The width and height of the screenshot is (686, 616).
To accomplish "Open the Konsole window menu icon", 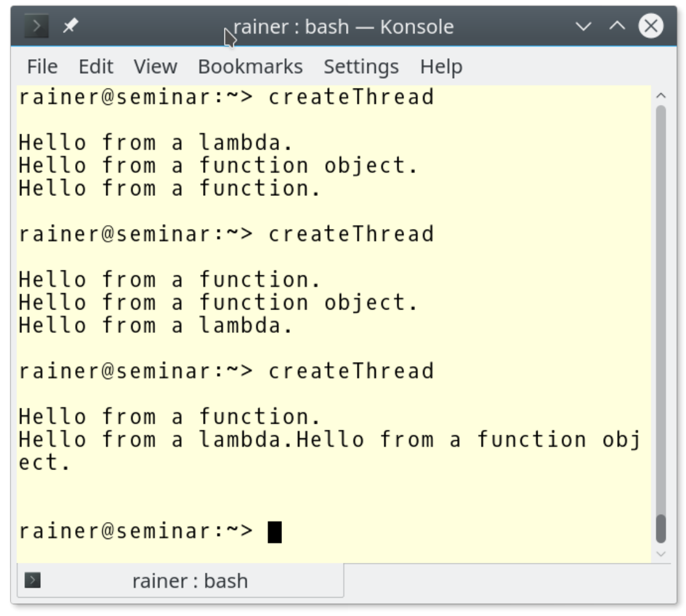I will pos(37,26).
